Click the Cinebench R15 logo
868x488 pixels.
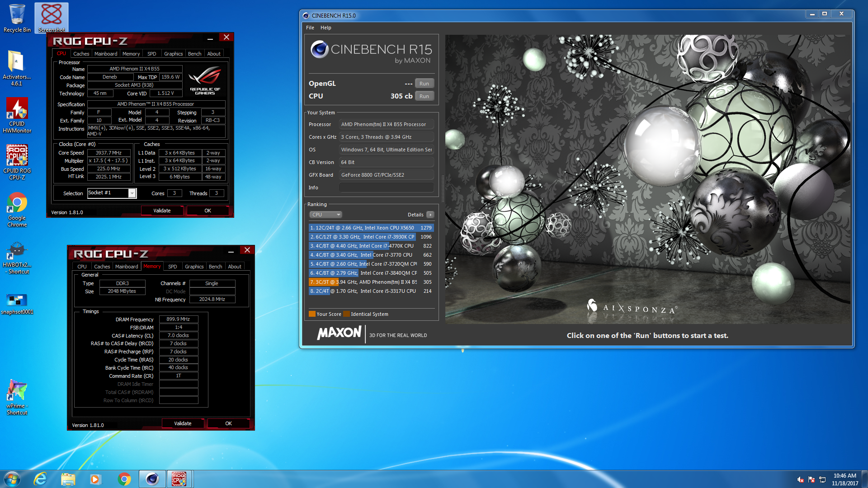(371, 52)
